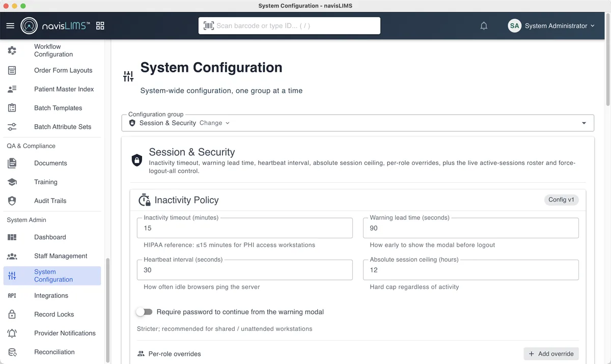
Task: Click the barcode scanner icon
Action: [x=209, y=25]
